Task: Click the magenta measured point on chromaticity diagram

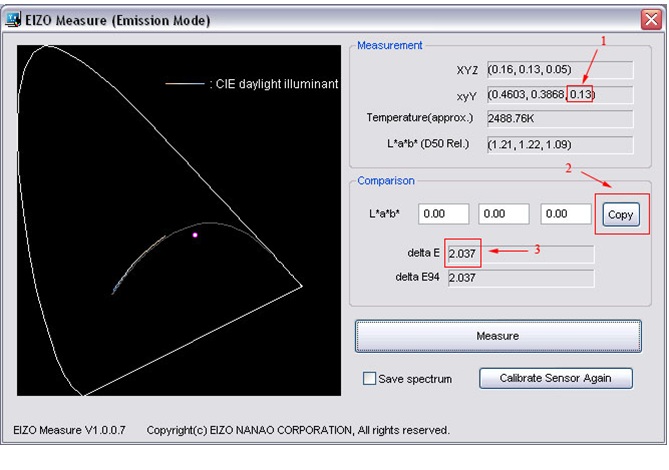Action: 195,235
